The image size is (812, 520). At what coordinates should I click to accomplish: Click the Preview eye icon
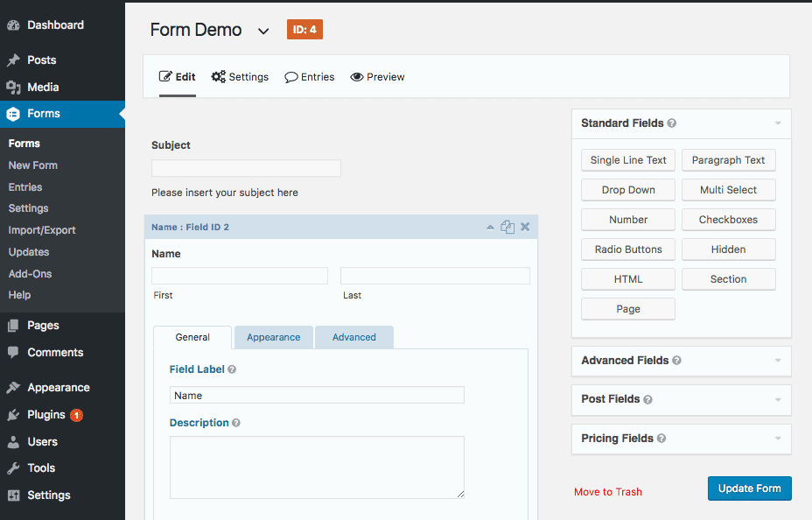357,77
